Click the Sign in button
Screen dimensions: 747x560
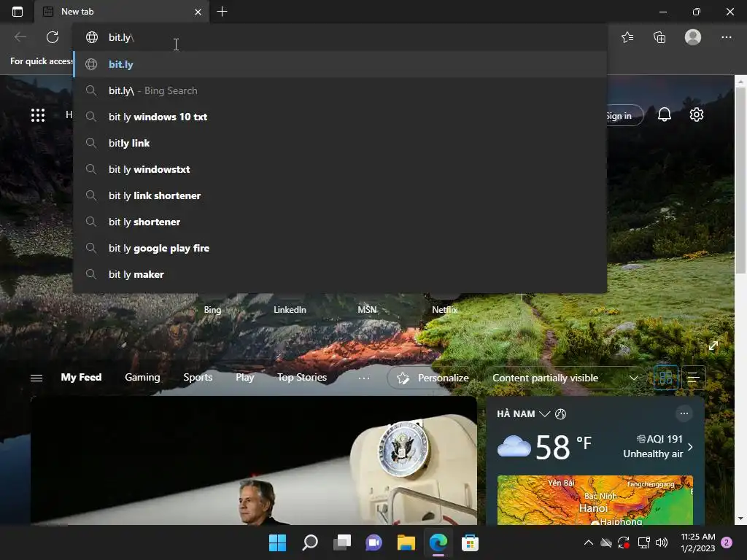pos(624,115)
